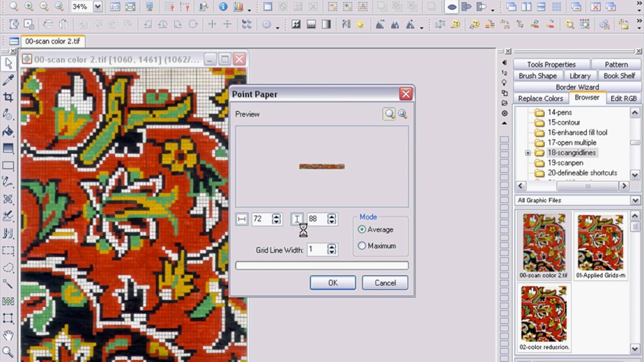Cancel the Point Paper dialog
Screen dimensions: 644x362
tap(385, 283)
